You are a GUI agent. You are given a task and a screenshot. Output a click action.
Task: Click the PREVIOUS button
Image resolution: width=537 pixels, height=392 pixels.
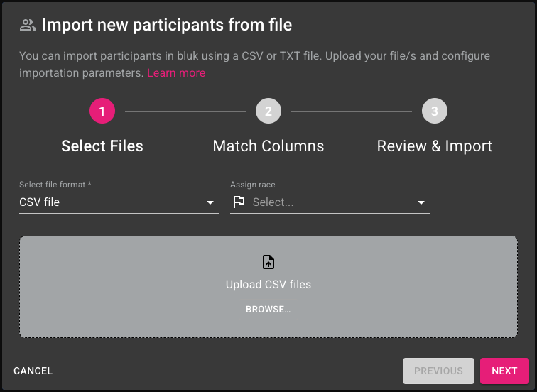[x=438, y=371]
